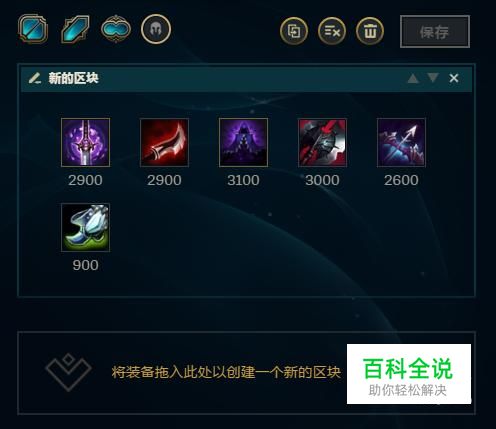Select the crossbow item costing 2600
This screenshot has width=496, height=429.
(x=401, y=142)
